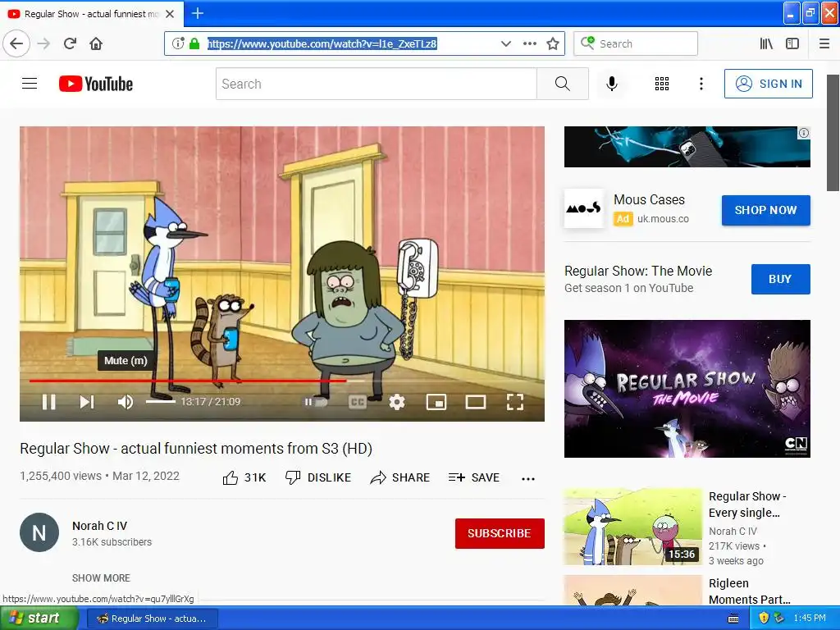Viewport: 840px width, 630px height.
Task: Mute the video with speaker icon
Action: click(126, 402)
